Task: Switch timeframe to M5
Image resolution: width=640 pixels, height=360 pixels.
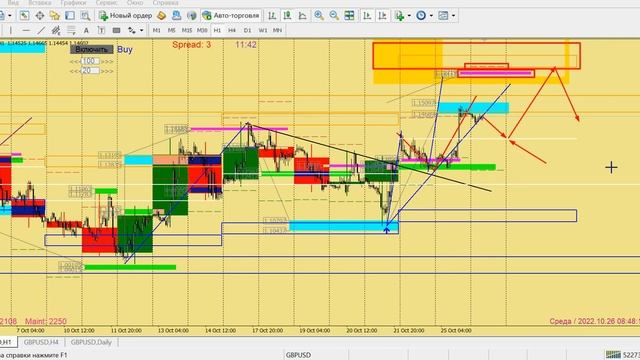Action: pyautogui.click(x=171, y=30)
